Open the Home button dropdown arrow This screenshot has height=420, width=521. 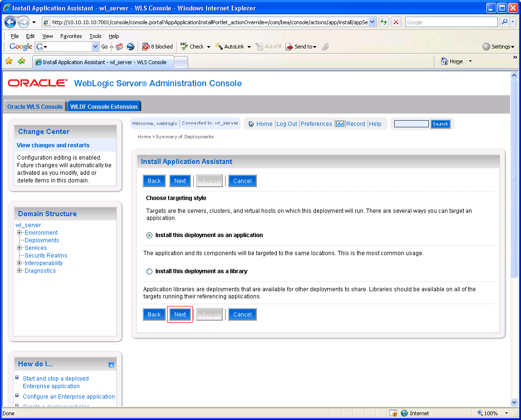click(470, 61)
